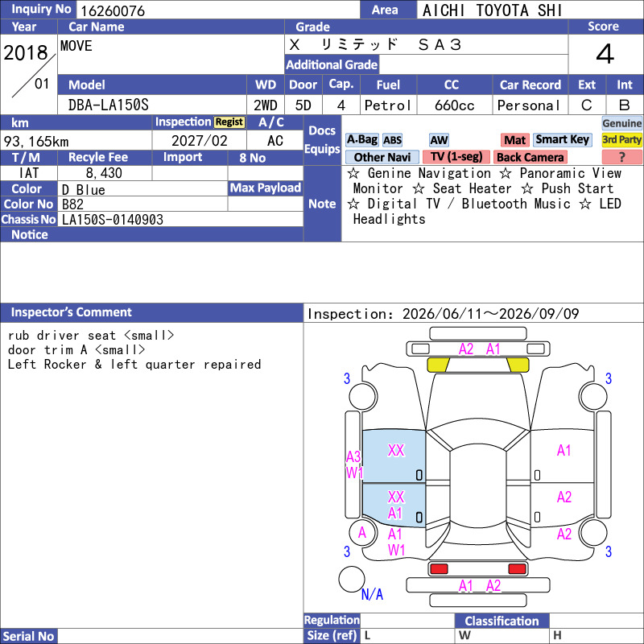Click the red question mark badge
644x644 pixels.
click(621, 157)
